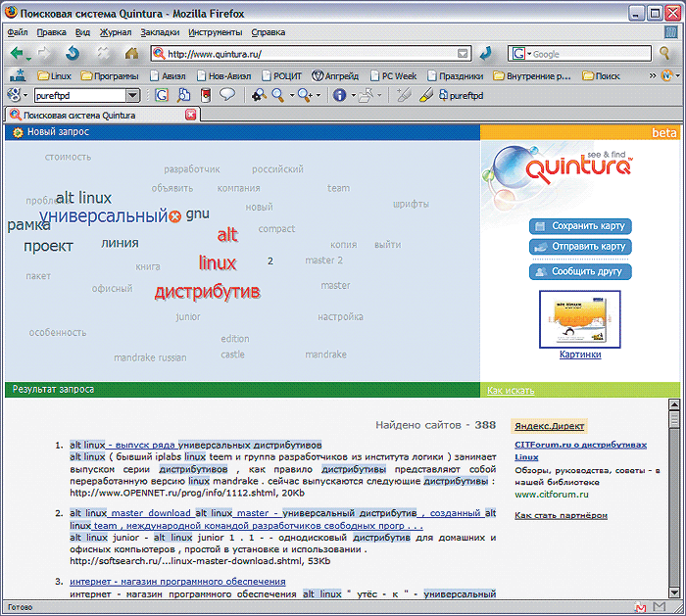Open the Файл menu
The image size is (686, 616).
tap(18, 32)
